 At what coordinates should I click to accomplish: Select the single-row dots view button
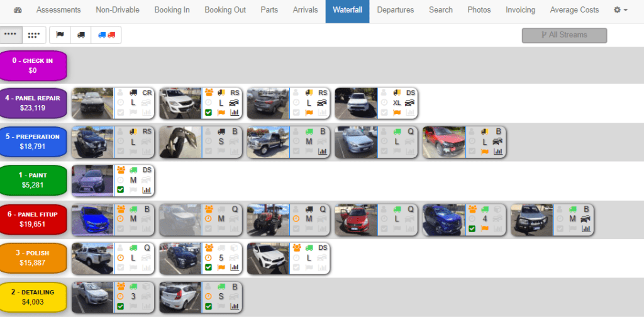tap(11, 35)
